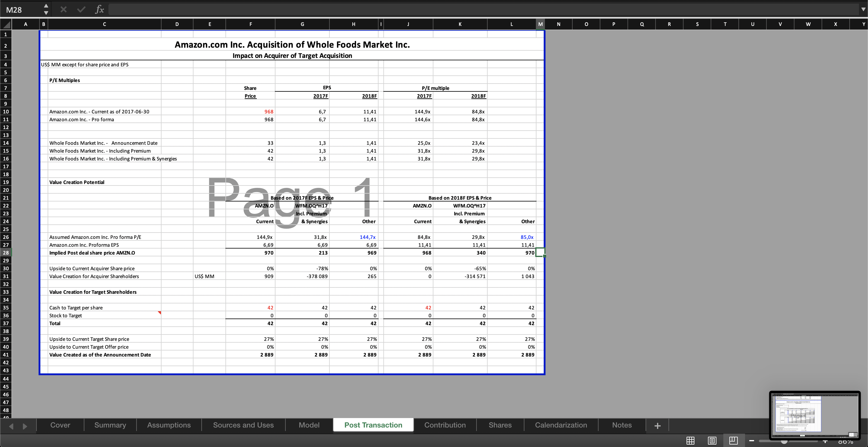Click the 144,6x pro forma P/E cell
868x447 pixels.
pos(408,119)
